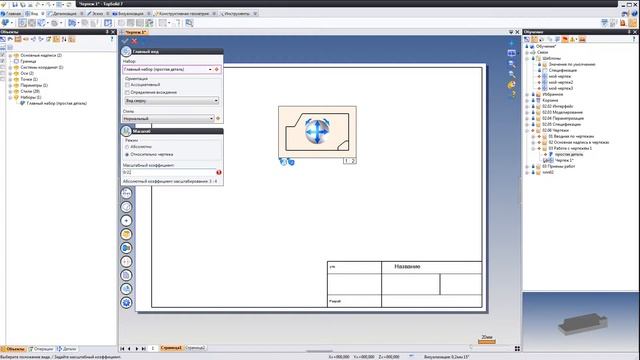
Task: Click the help icon in Объекты panel toolbar
Action: 111,39
